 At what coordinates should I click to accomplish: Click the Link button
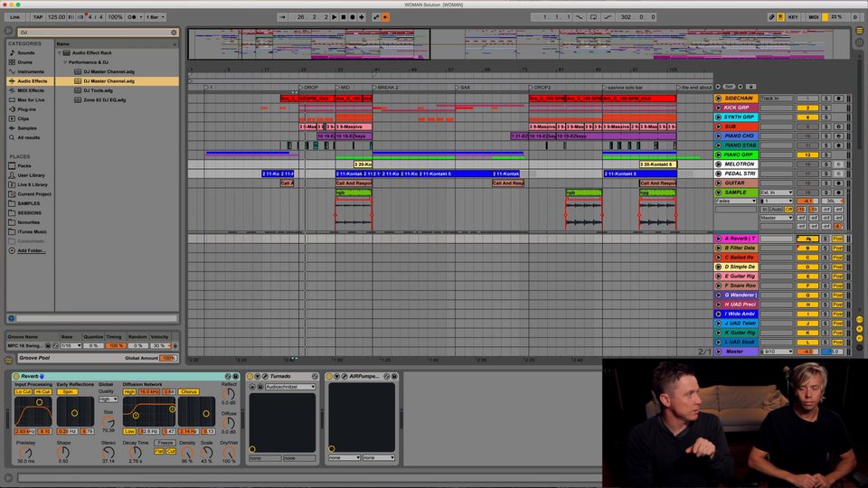click(x=15, y=17)
